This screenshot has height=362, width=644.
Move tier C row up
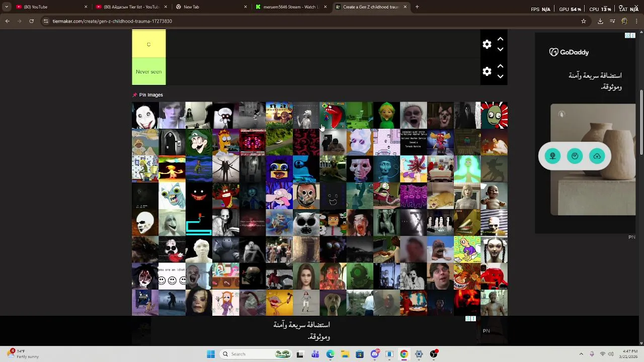tap(500, 39)
